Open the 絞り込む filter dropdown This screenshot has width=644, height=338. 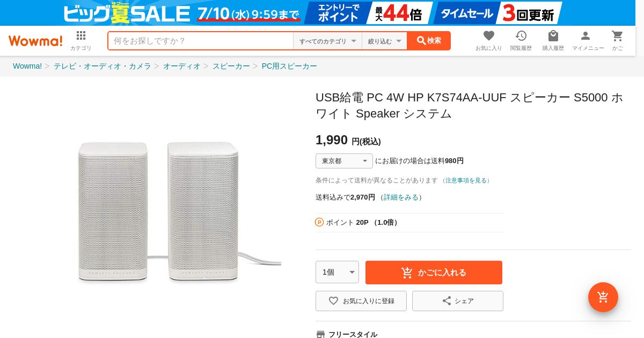(384, 41)
